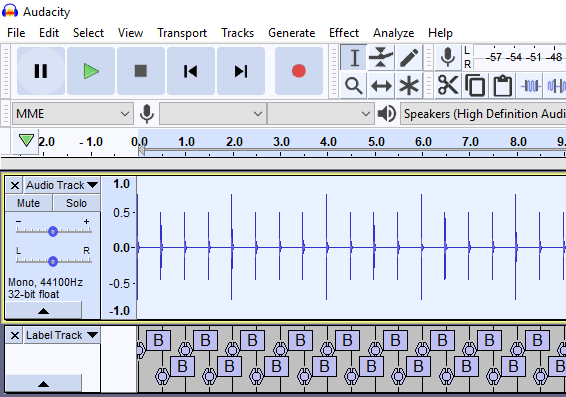
Task: Click the Audio Track gain slider
Action: pyautogui.click(x=53, y=231)
